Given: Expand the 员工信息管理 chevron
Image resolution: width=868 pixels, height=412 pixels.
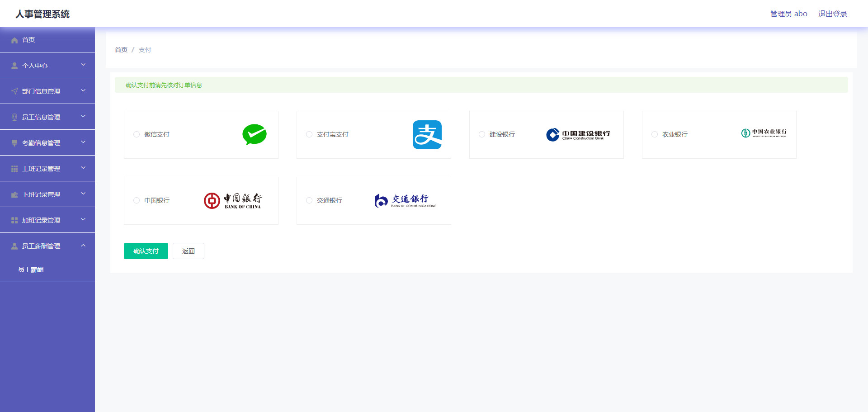Looking at the screenshot, I should point(83,116).
